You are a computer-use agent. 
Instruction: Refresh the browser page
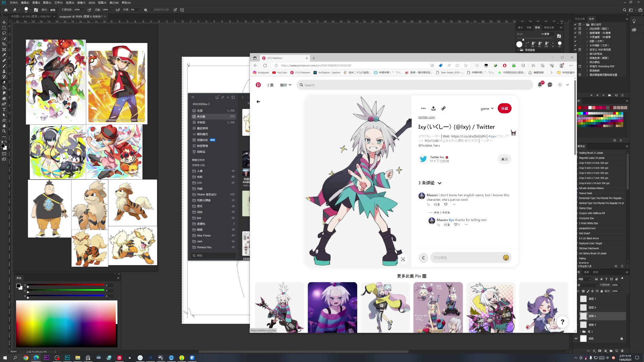click(x=265, y=66)
